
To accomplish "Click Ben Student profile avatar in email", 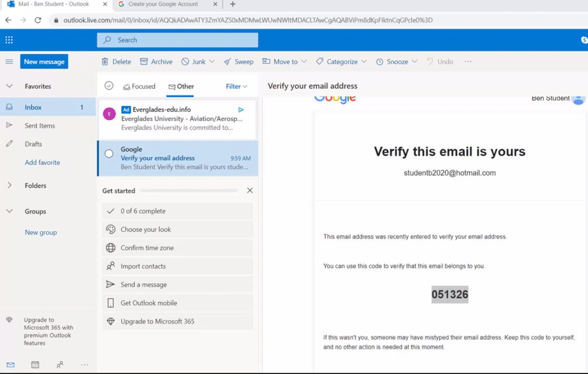I will (579, 100).
